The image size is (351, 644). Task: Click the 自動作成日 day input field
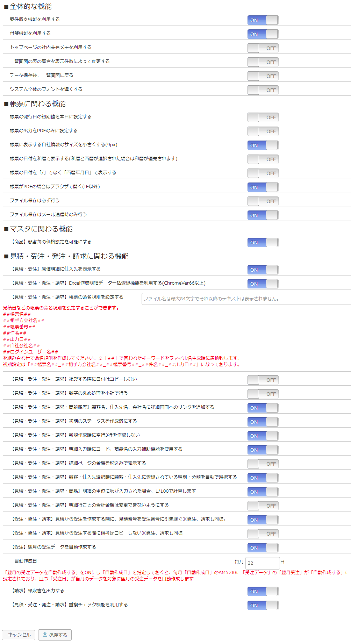(263, 563)
